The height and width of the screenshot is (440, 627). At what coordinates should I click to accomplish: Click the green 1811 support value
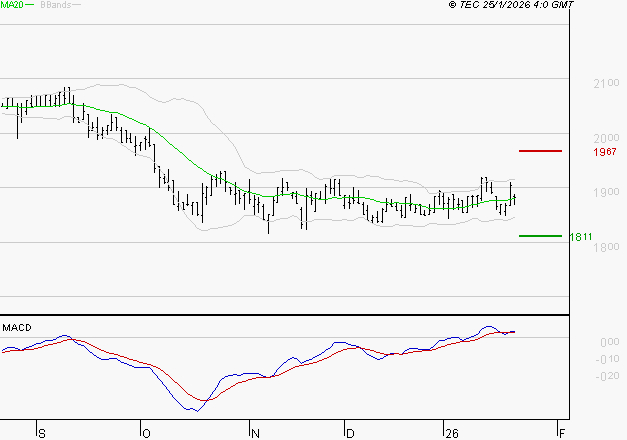click(x=581, y=237)
